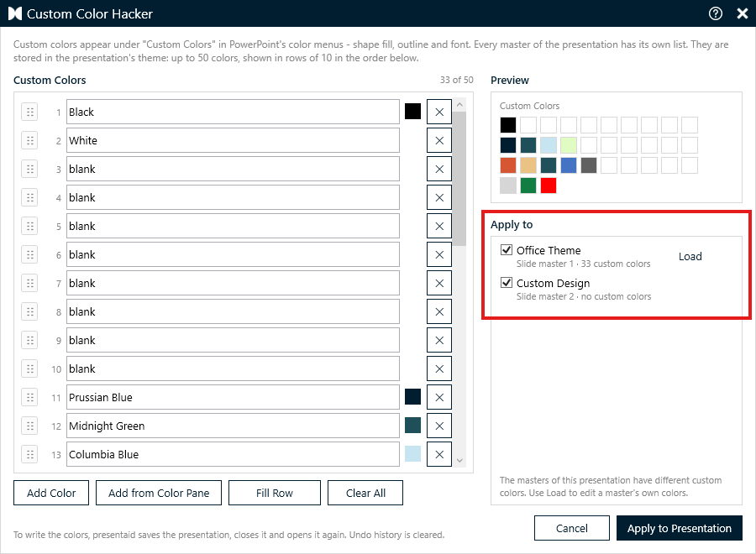
Task: Load the Office Theme master colors
Action: [x=690, y=256]
